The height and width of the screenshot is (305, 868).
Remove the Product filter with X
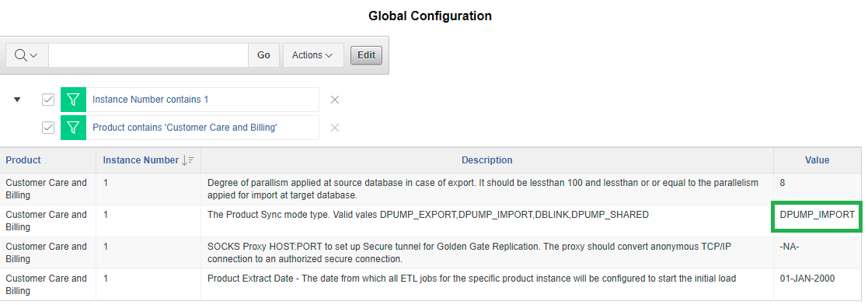pyautogui.click(x=335, y=128)
